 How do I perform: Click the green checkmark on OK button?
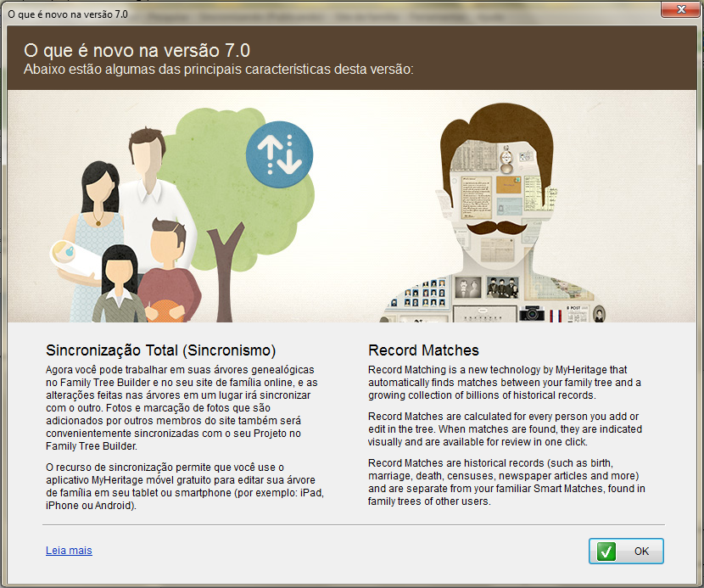606,552
